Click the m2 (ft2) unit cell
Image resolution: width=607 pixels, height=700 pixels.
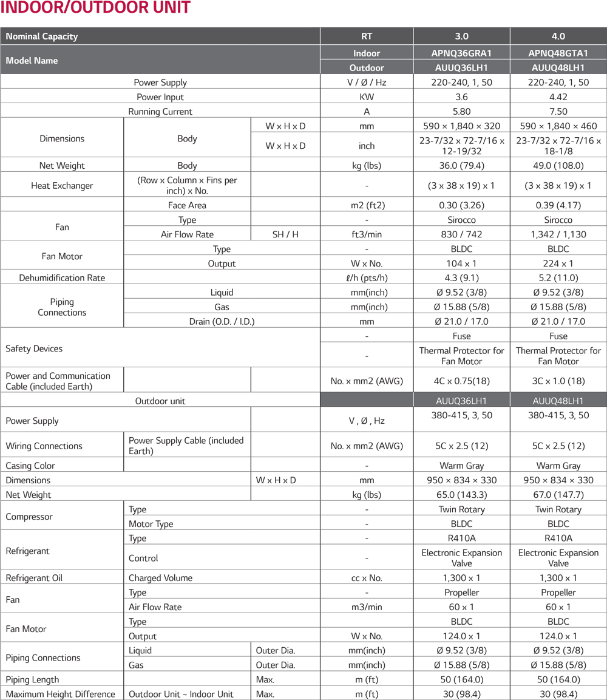[367, 205]
